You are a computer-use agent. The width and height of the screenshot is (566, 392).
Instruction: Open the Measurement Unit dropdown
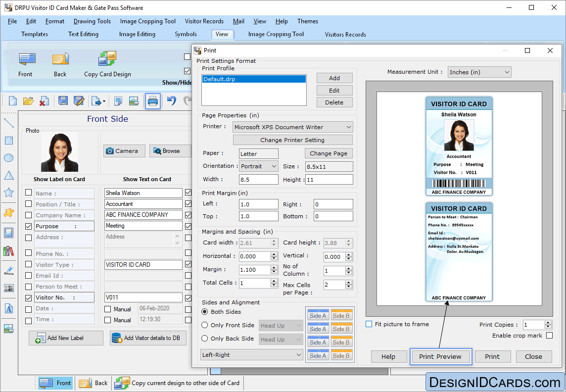click(479, 72)
